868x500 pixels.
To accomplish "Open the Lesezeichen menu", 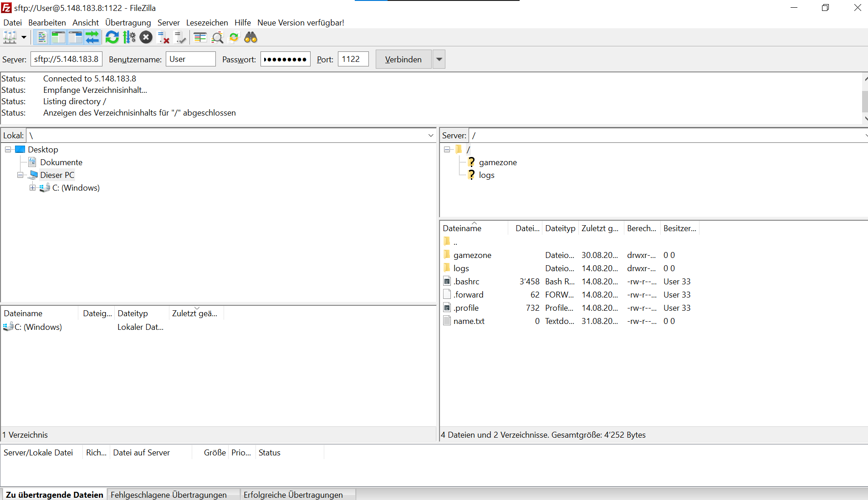I will pyautogui.click(x=207, y=22).
